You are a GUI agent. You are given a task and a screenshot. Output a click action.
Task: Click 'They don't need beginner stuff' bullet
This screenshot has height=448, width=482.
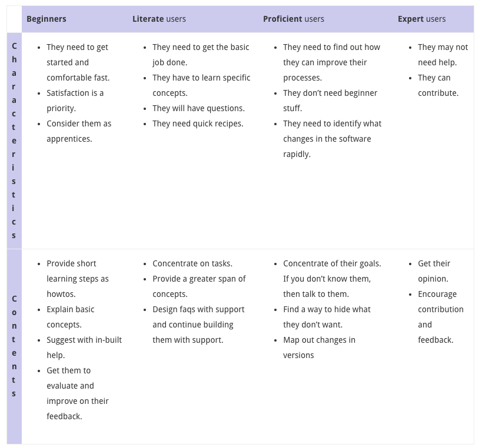tap(330, 101)
